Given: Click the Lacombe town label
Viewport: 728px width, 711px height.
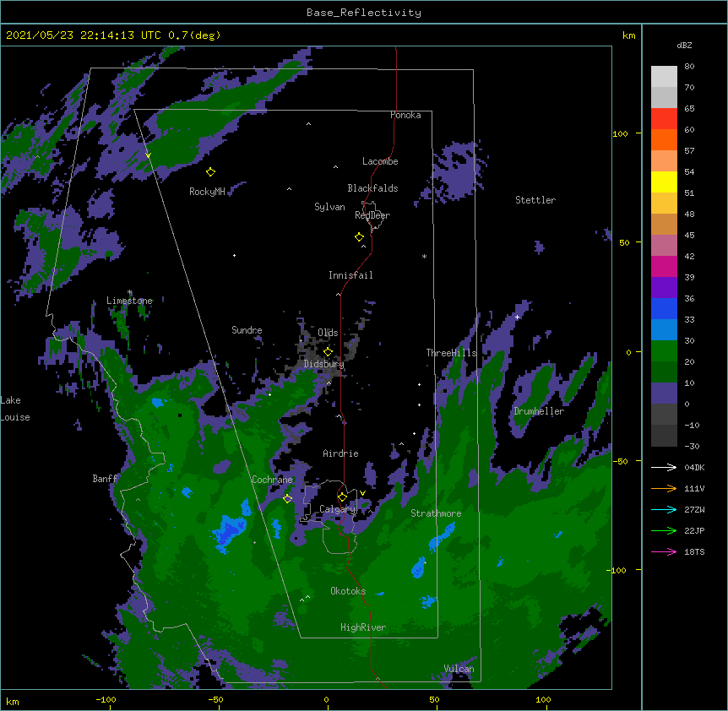Looking at the screenshot, I should click(x=380, y=161).
